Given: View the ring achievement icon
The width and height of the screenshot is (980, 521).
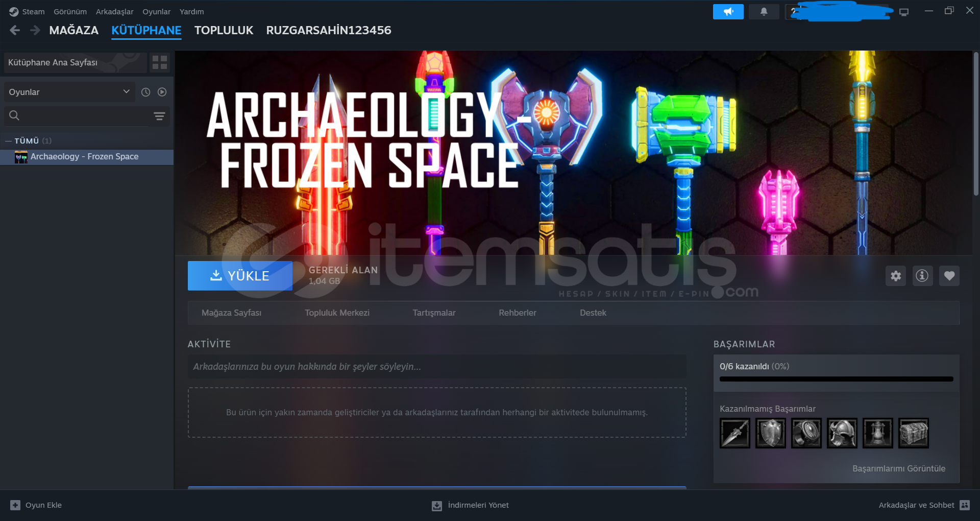Looking at the screenshot, I should tap(806, 433).
